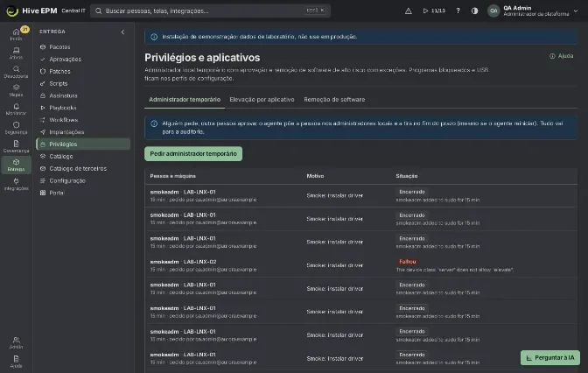The height and width of the screenshot is (373, 588).
Task: Open the Governança document icon
Action: [16, 146]
